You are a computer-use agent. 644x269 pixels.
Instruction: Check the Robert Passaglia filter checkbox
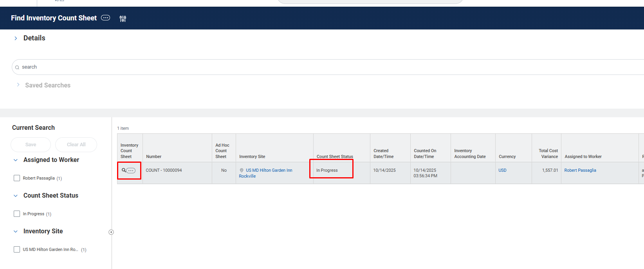point(17,178)
